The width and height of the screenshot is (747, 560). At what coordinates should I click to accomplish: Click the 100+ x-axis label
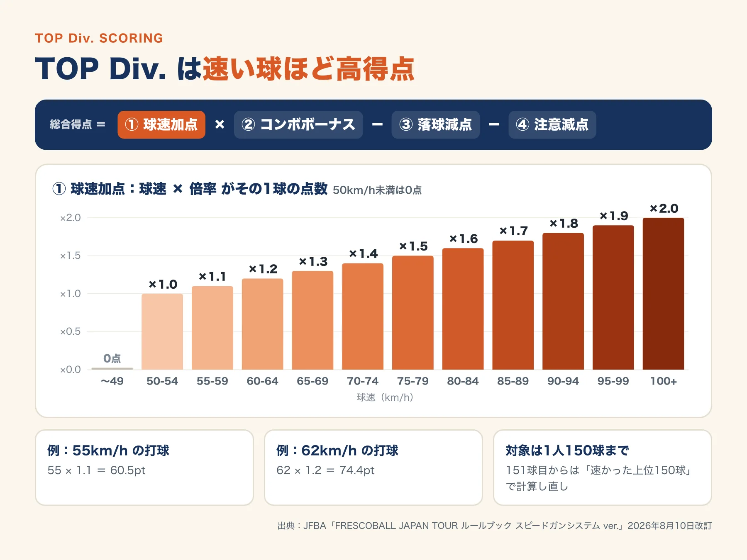pyautogui.click(x=664, y=381)
